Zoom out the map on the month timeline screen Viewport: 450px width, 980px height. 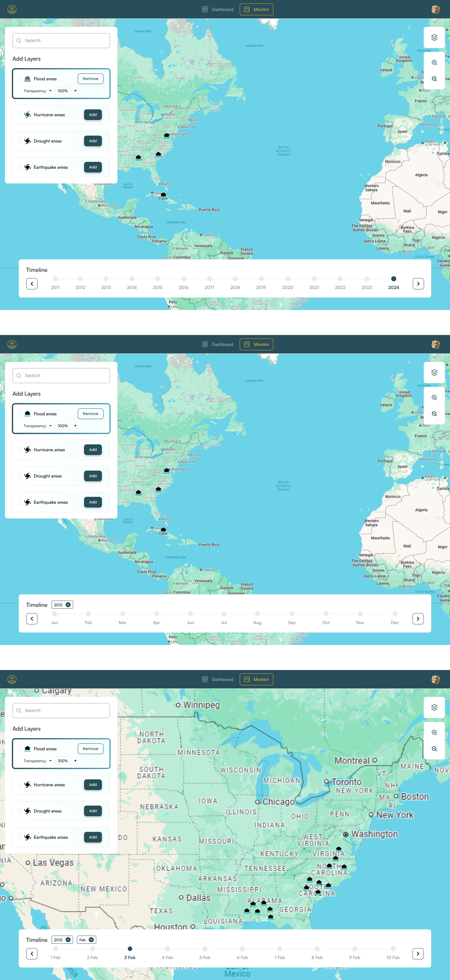click(x=434, y=414)
